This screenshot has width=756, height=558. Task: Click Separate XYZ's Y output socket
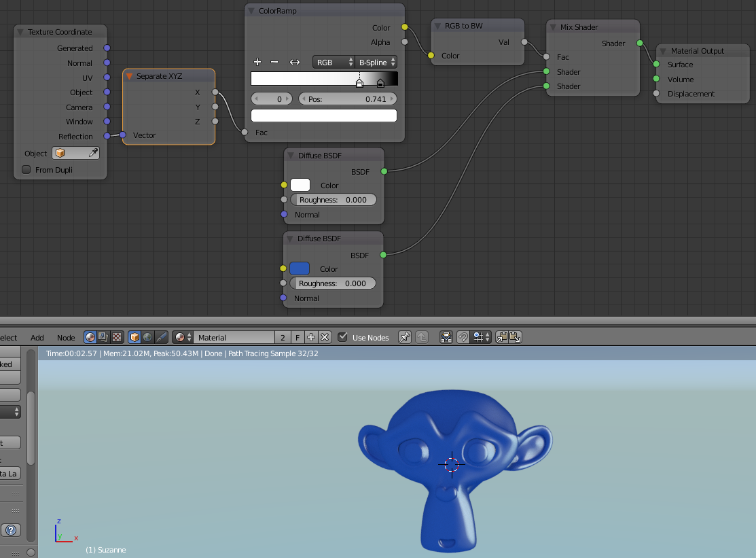(215, 107)
